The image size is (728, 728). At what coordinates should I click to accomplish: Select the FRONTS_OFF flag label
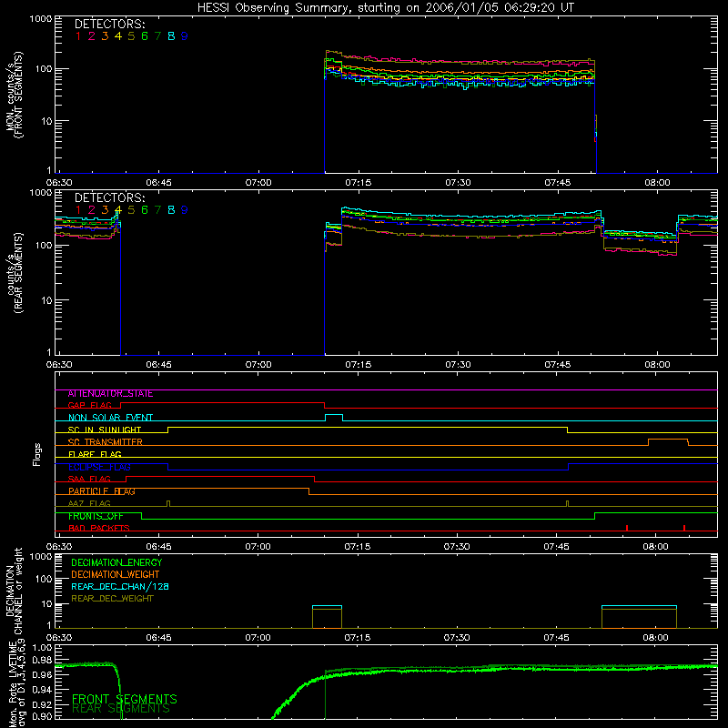pos(96,516)
